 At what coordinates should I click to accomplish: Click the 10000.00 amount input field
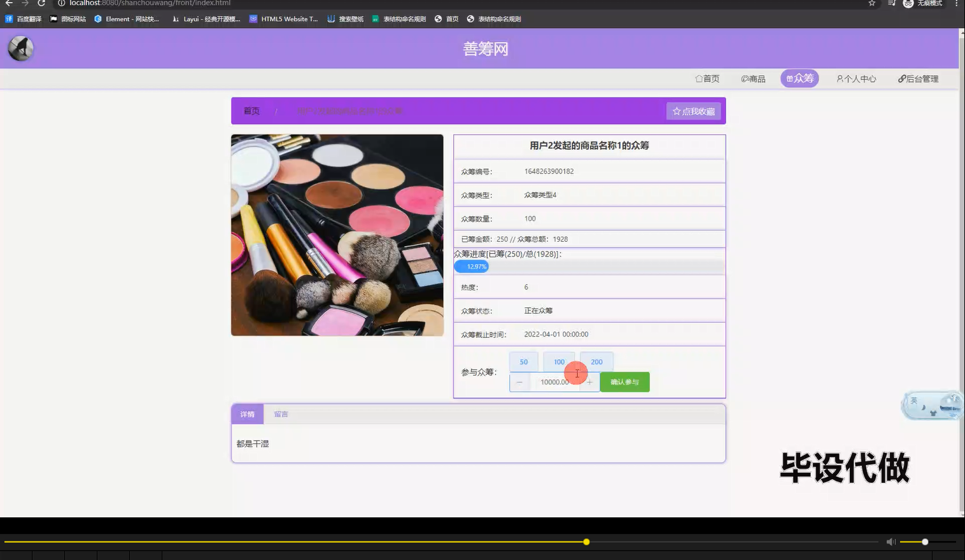click(554, 382)
